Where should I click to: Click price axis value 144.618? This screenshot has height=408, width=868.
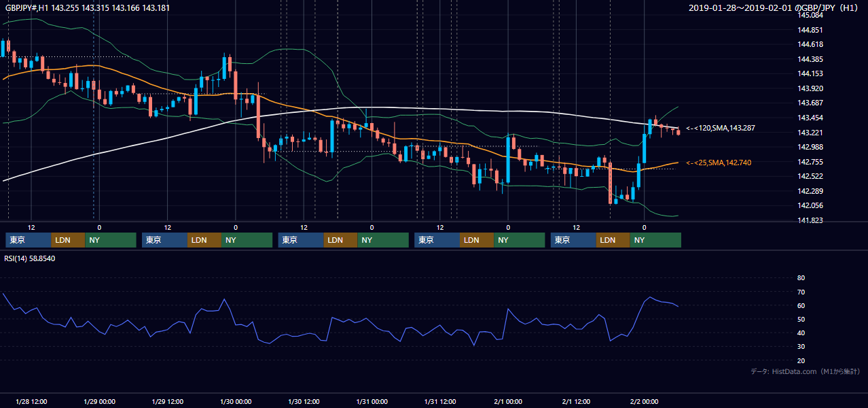tap(810, 44)
